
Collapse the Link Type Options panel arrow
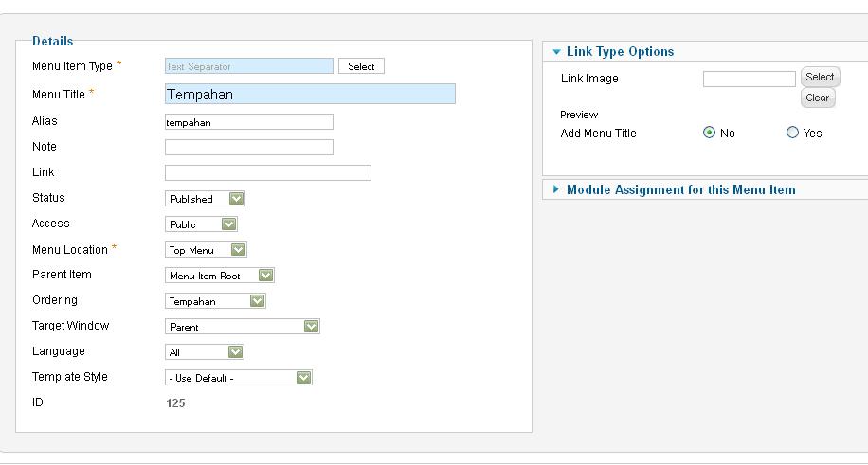(556, 52)
